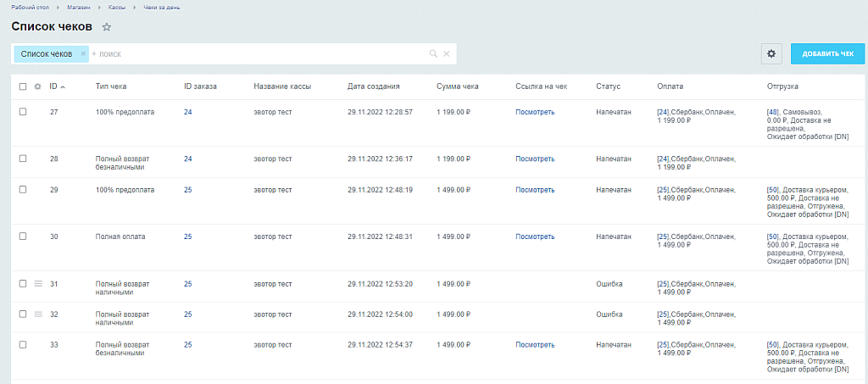Click the magnifier search icon
The height and width of the screenshot is (384, 868).
tap(433, 54)
